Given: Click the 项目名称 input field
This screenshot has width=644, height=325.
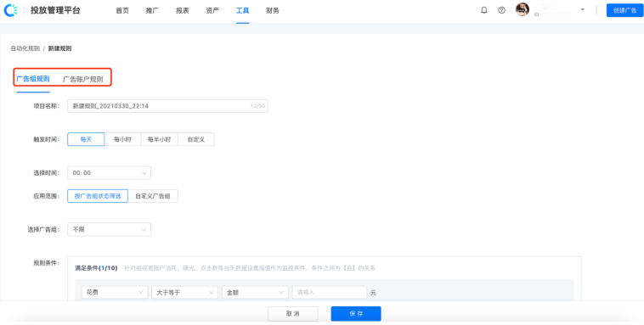Looking at the screenshot, I should point(167,106).
